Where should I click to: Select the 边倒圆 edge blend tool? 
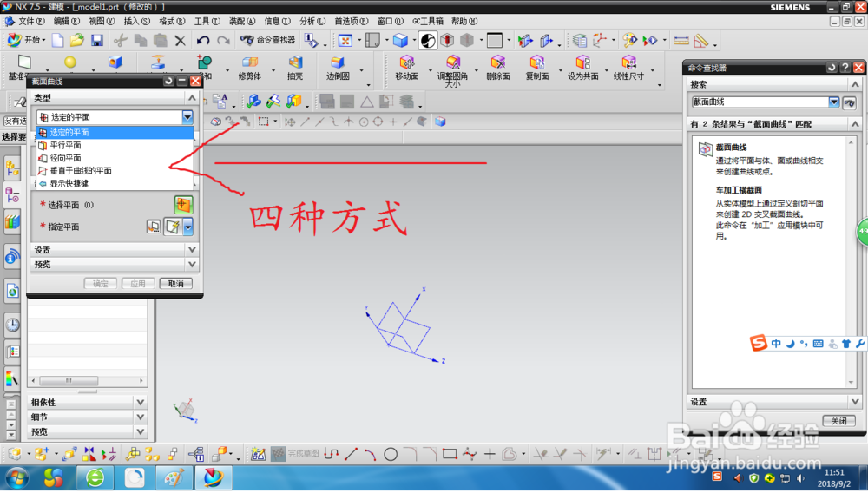(338, 68)
